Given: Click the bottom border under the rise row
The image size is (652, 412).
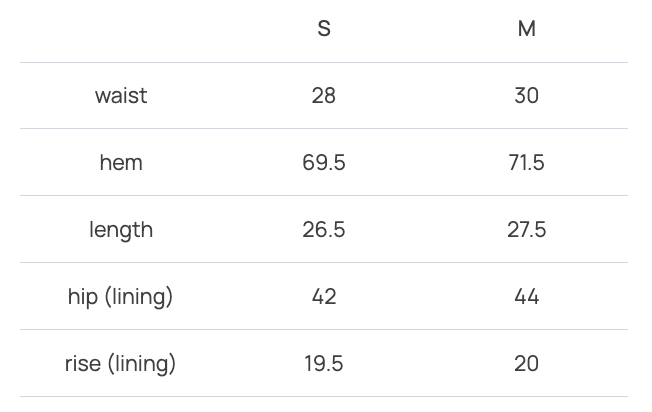Looking at the screenshot, I should [324, 397].
